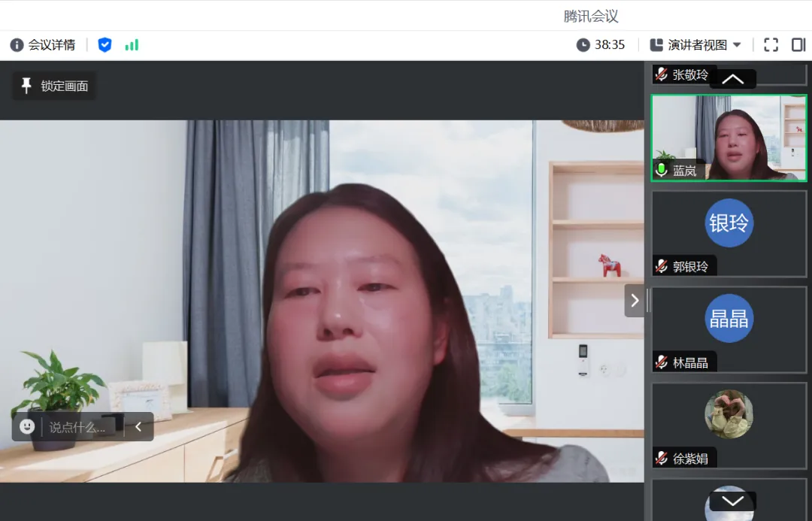The width and height of the screenshot is (812, 521).
Task: Check the green network signal bars
Action: [132, 45]
